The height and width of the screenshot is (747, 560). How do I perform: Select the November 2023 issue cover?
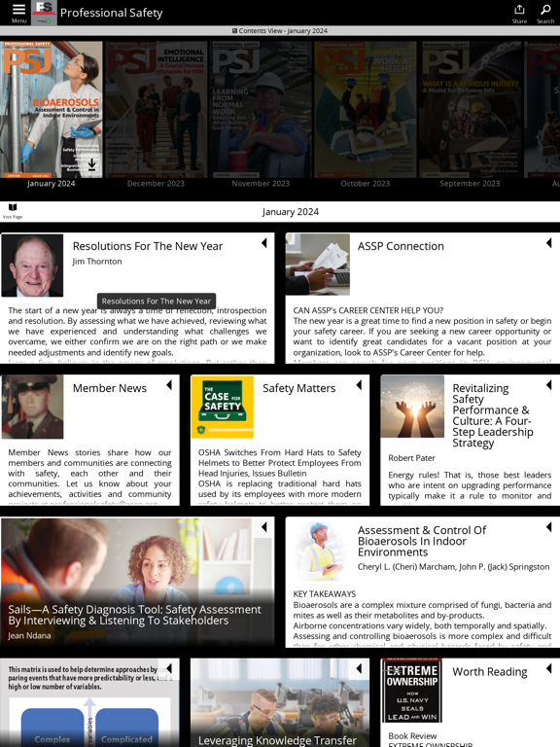point(261,110)
